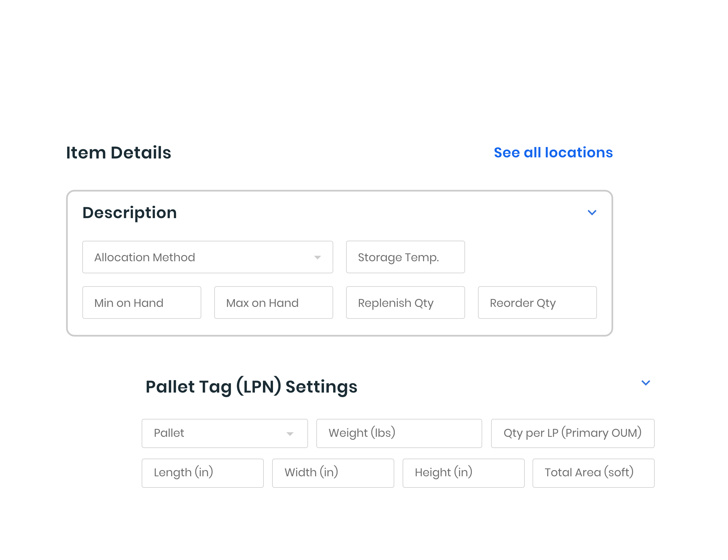Select the Qty per LP (Primary OUM) field
The width and height of the screenshot is (728, 560).
point(572,433)
